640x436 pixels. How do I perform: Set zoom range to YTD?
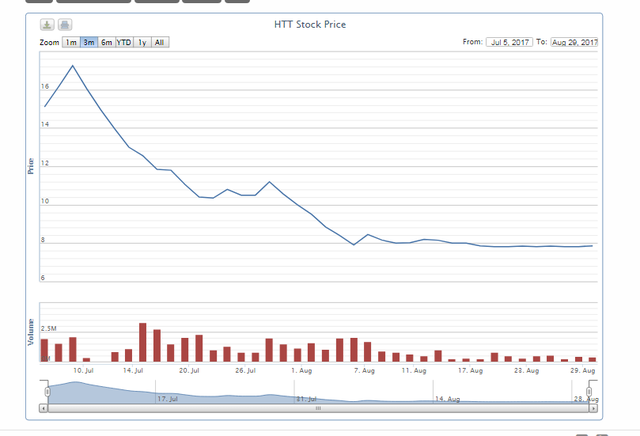coord(124,43)
